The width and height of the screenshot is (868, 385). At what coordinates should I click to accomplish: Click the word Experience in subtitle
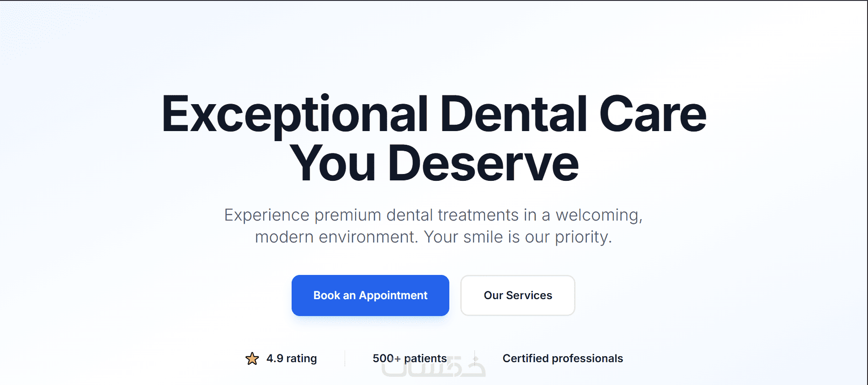pyautogui.click(x=266, y=215)
